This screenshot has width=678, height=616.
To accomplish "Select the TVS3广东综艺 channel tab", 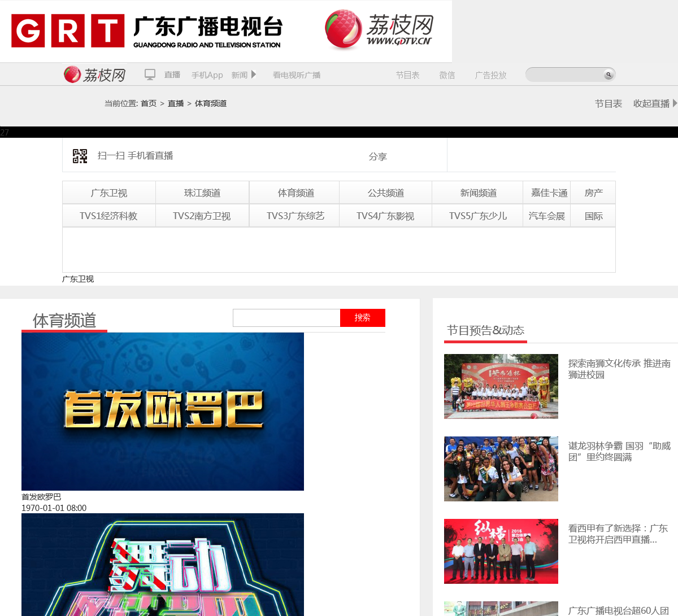I will coord(294,216).
